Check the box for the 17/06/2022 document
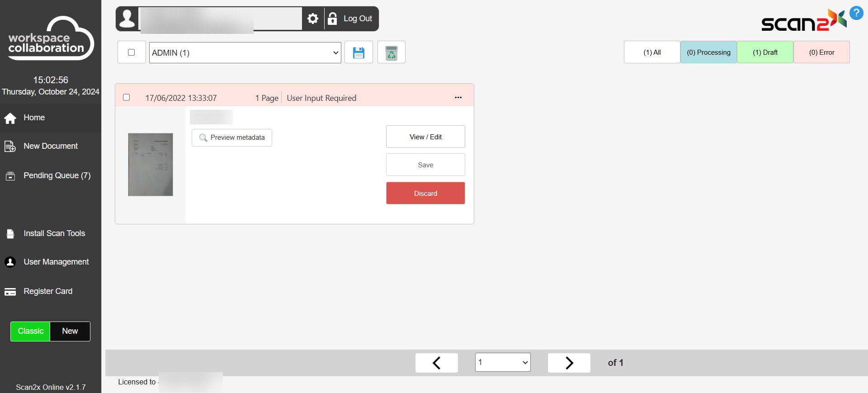Screen dimensions: 868x393 click(127, 98)
